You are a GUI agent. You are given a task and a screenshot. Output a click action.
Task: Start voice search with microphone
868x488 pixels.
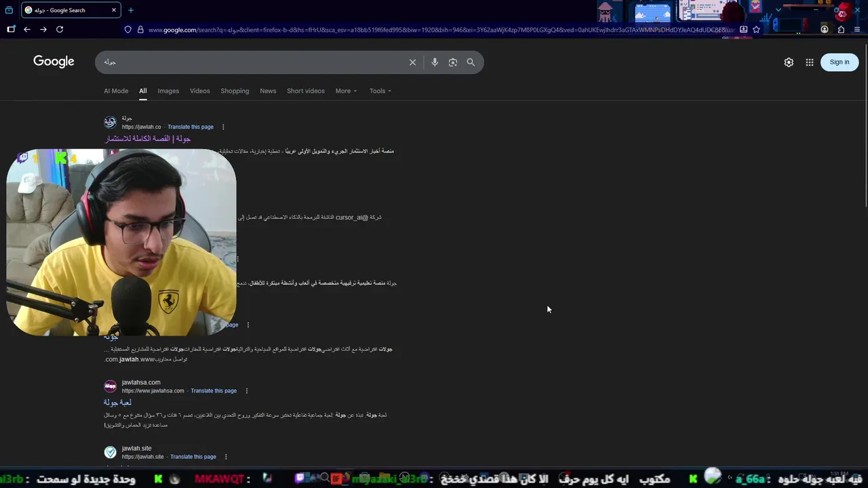[x=435, y=62]
